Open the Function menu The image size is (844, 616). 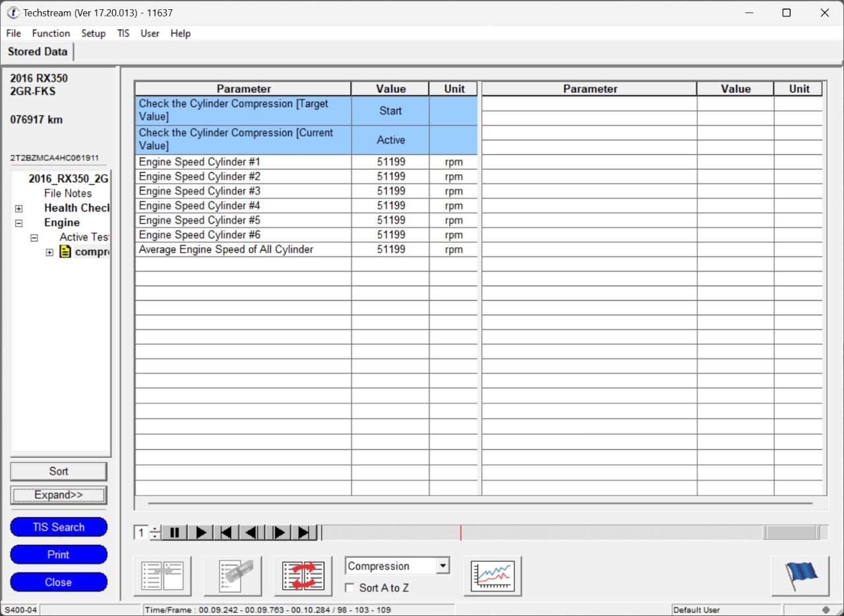click(51, 33)
